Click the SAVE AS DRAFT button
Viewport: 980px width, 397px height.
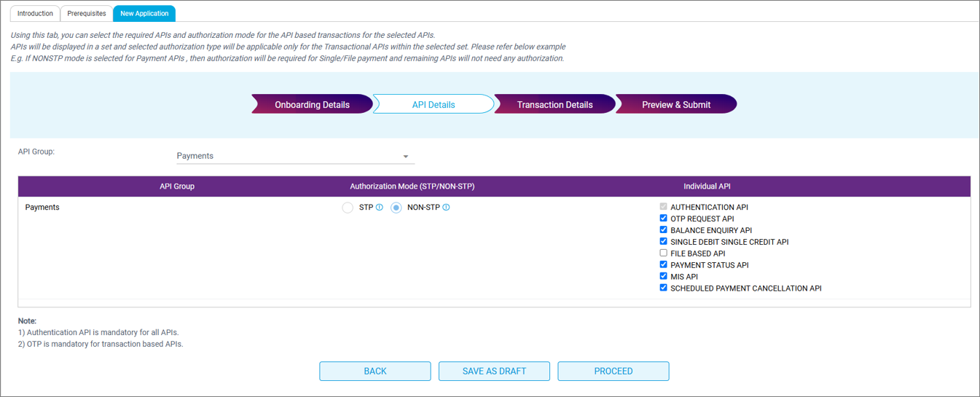tap(494, 371)
